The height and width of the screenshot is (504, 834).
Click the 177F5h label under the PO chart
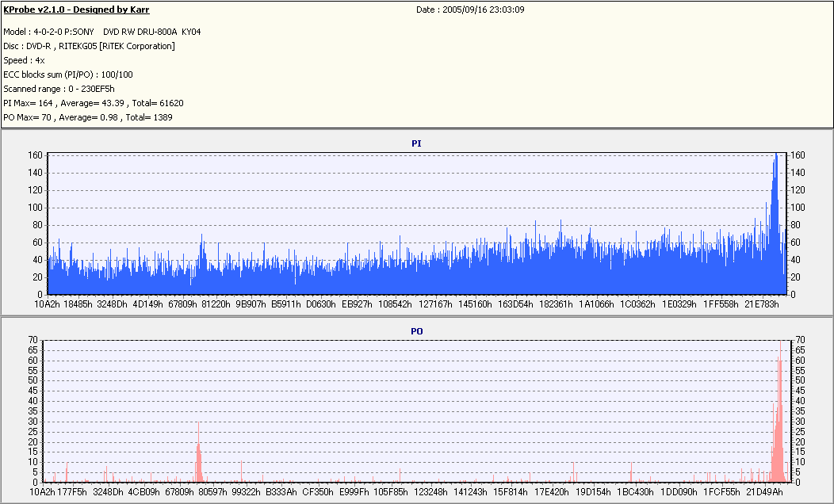point(72,492)
